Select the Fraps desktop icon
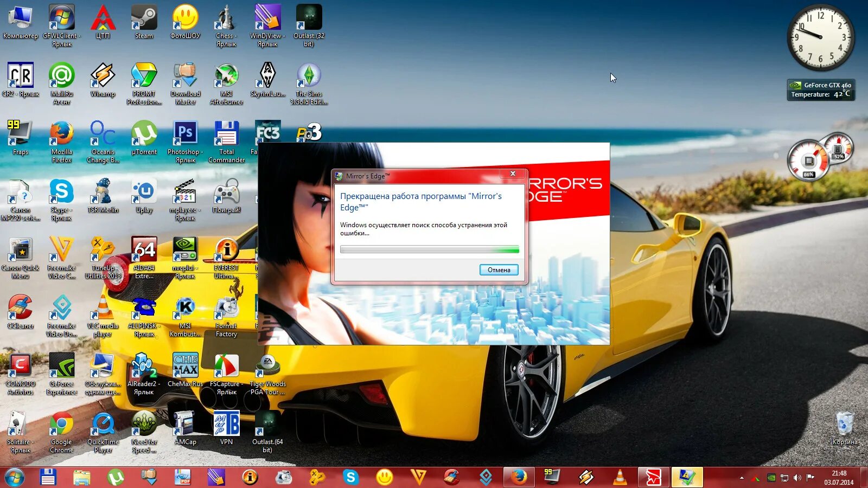The height and width of the screenshot is (488, 868). [x=21, y=138]
